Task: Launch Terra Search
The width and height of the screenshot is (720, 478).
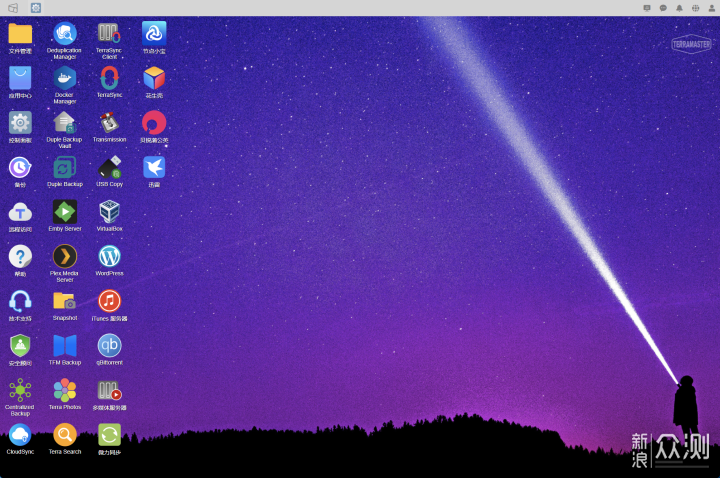Action: coord(65,434)
